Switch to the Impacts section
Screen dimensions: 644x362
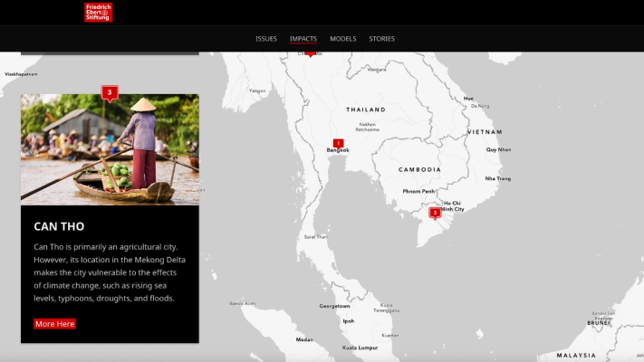pyautogui.click(x=303, y=39)
